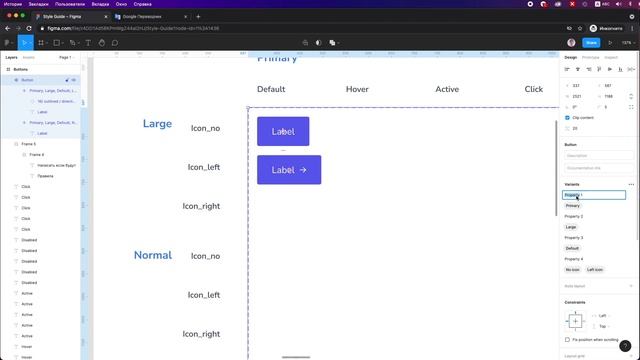Click the Label button with arrow on canvas
Screen dimensions: 640x360
[289, 170]
